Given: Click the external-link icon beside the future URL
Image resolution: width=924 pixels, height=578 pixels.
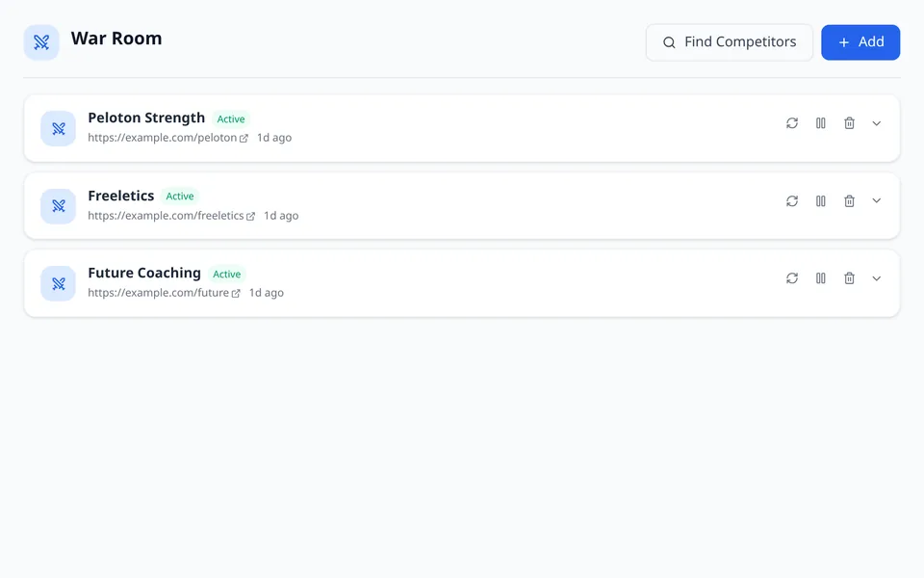Looking at the screenshot, I should (236, 294).
